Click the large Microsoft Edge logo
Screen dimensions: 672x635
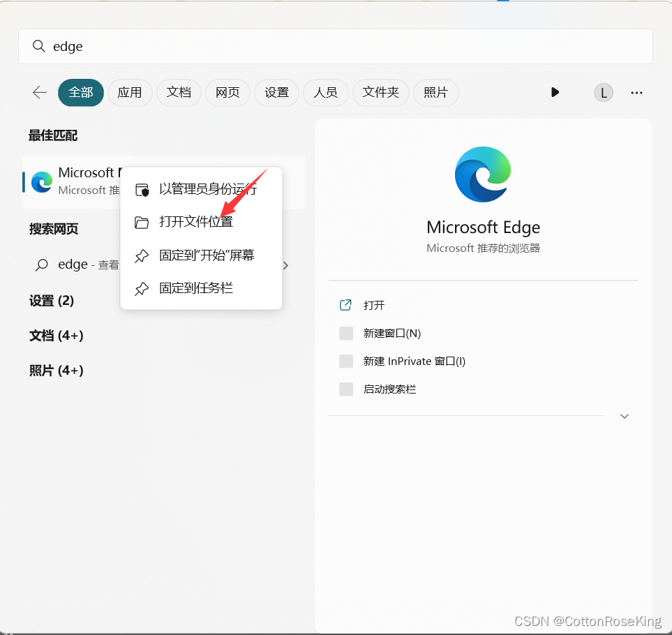(x=483, y=174)
